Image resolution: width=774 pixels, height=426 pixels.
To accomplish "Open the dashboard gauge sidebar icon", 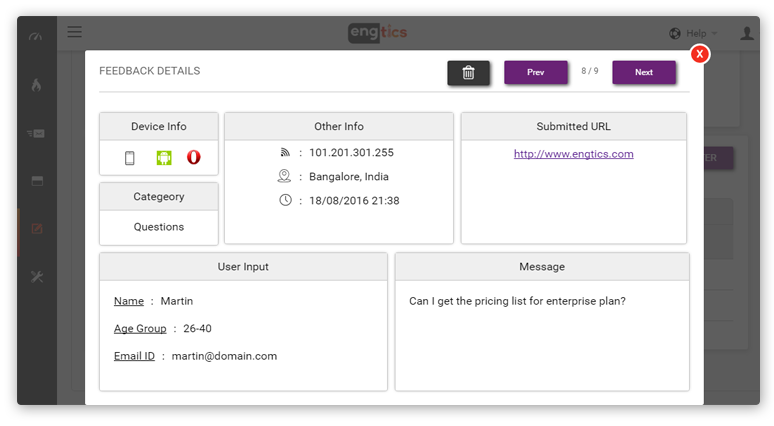I will coord(36,37).
